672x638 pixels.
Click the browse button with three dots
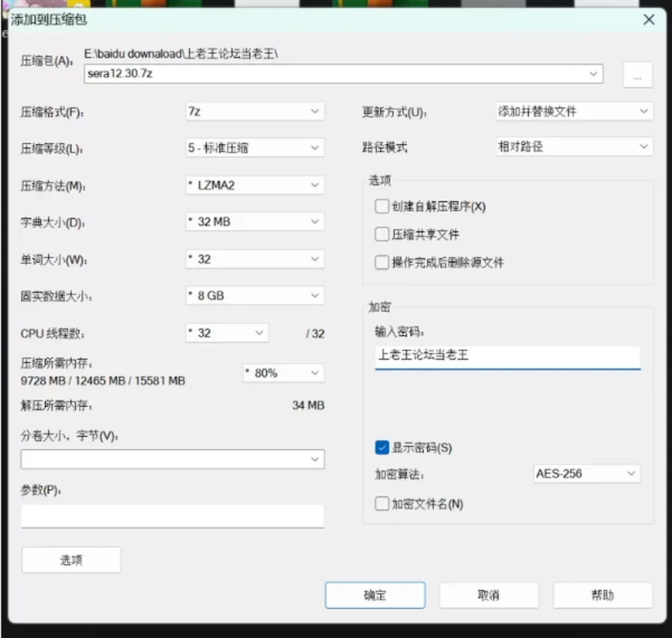point(637,75)
